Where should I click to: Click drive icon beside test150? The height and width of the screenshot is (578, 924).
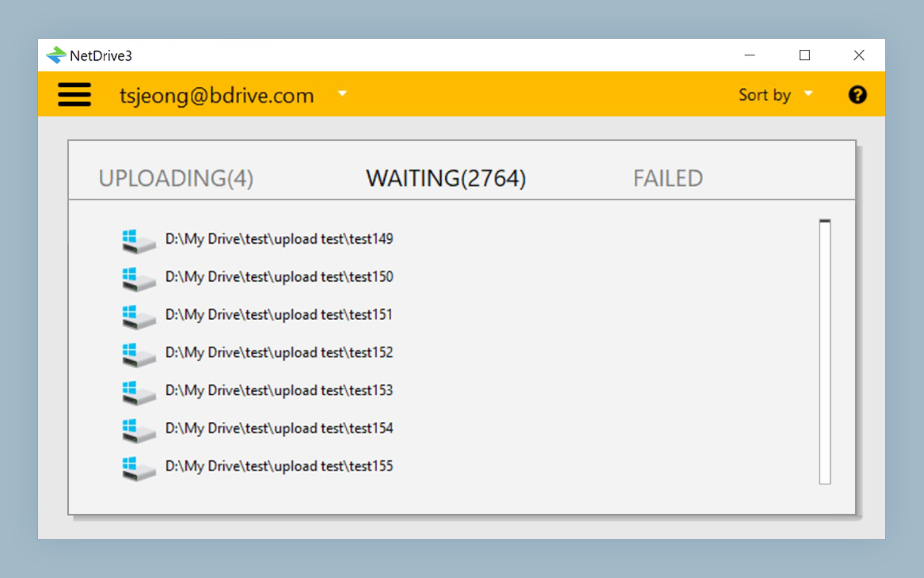click(x=139, y=279)
